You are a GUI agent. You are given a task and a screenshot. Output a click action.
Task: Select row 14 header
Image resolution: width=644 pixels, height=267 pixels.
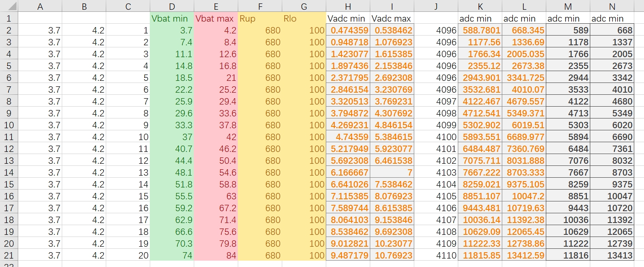9,173
